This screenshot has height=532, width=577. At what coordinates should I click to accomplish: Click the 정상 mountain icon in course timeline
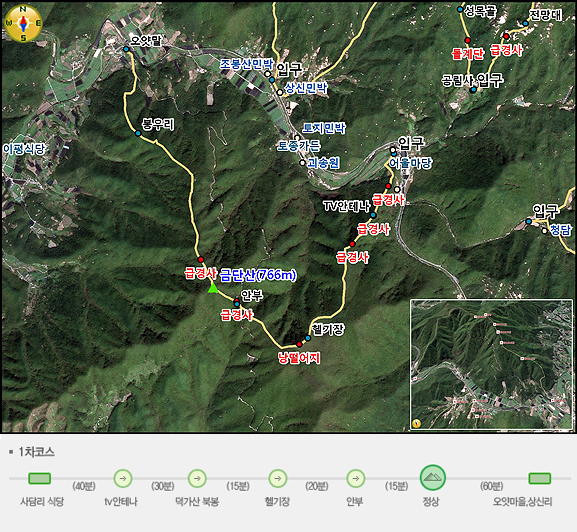pos(433,478)
